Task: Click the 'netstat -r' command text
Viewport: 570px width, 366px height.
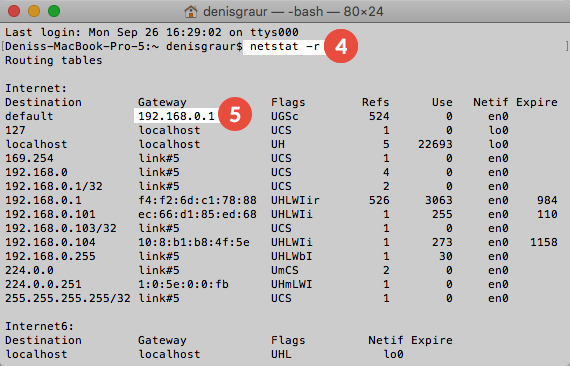Action: [x=285, y=47]
